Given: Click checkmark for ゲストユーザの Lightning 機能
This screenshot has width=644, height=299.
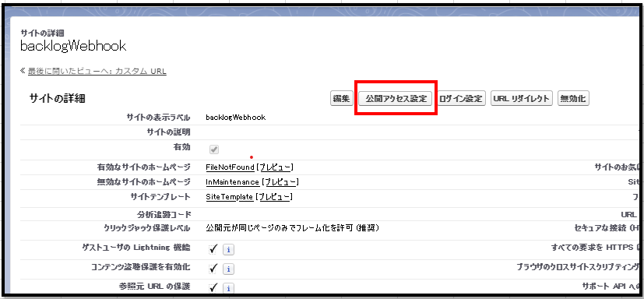Looking at the screenshot, I should tap(213, 249).
